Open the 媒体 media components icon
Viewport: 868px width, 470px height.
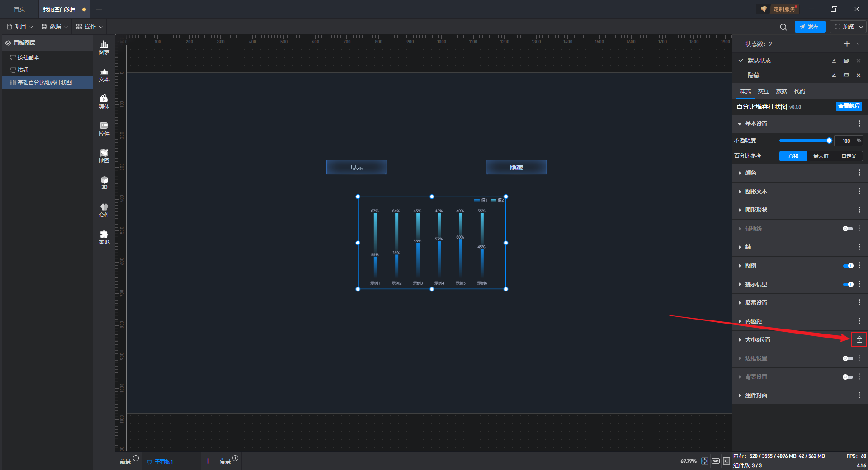pyautogui.click(x=104, y=101)
